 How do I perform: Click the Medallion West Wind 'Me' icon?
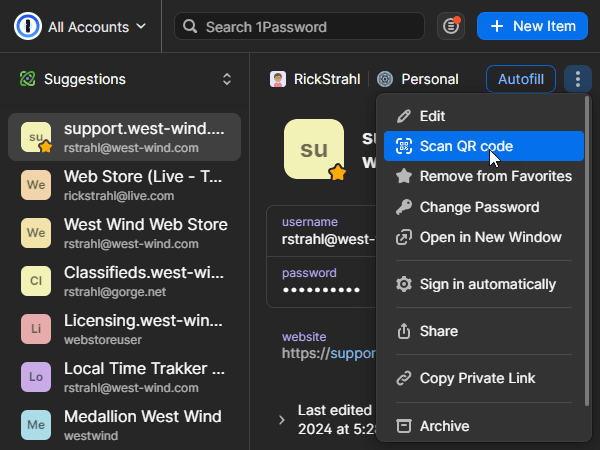[x=35, y=426]
